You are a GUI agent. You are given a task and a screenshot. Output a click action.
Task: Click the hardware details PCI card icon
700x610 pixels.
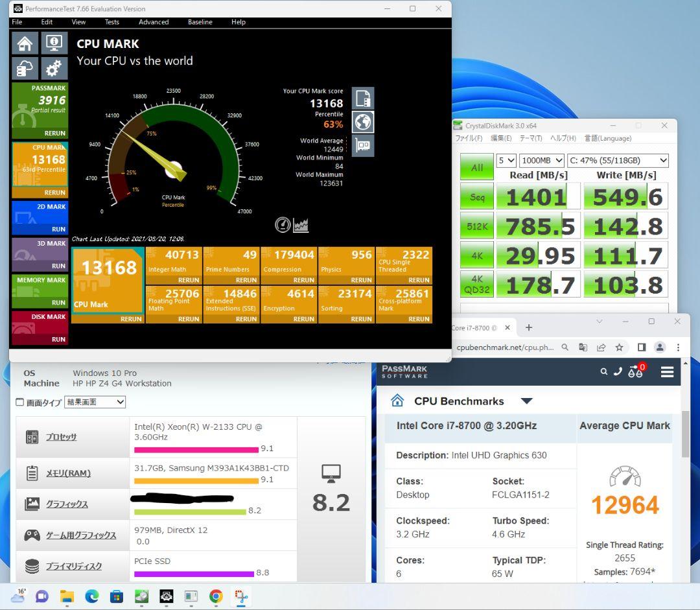point(362,145)
